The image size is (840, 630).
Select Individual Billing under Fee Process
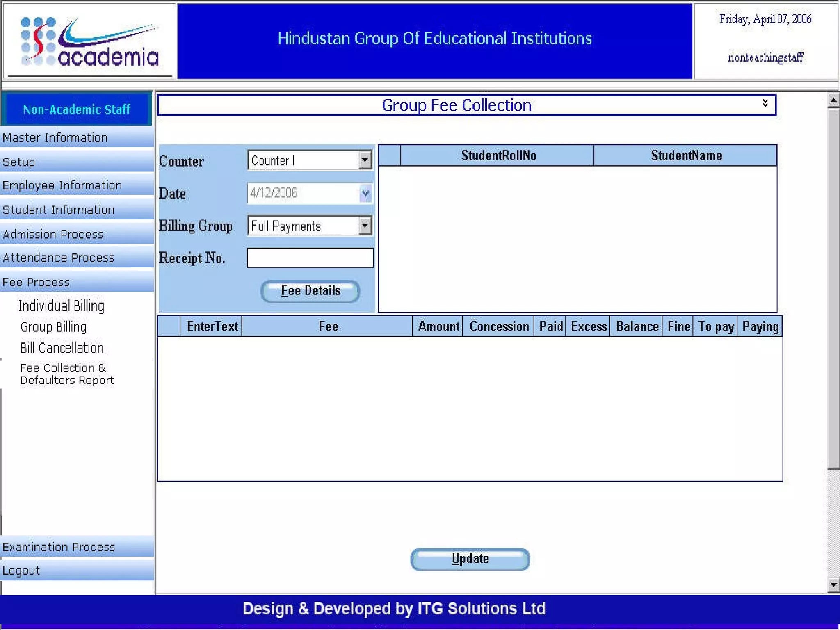pyautogui.click(x=61, y=306)
